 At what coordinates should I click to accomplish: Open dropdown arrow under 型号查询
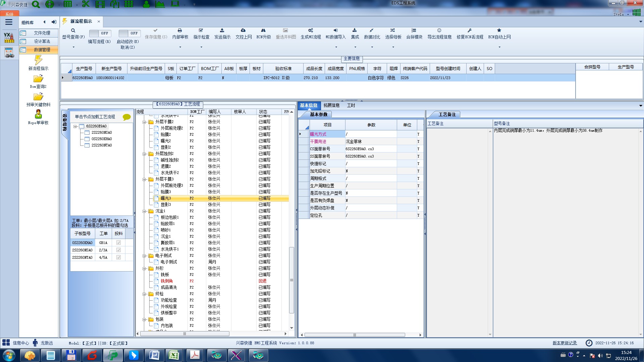tap(73, 47)
